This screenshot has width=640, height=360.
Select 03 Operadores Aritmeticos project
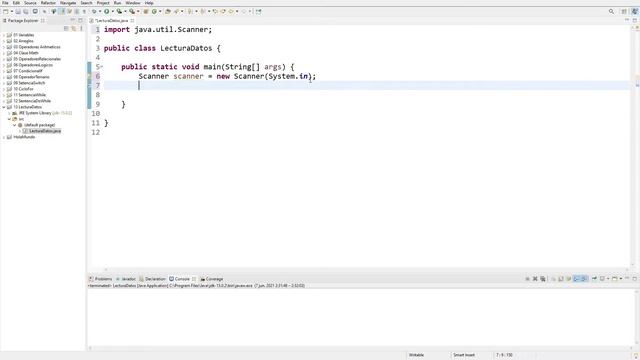37,47
